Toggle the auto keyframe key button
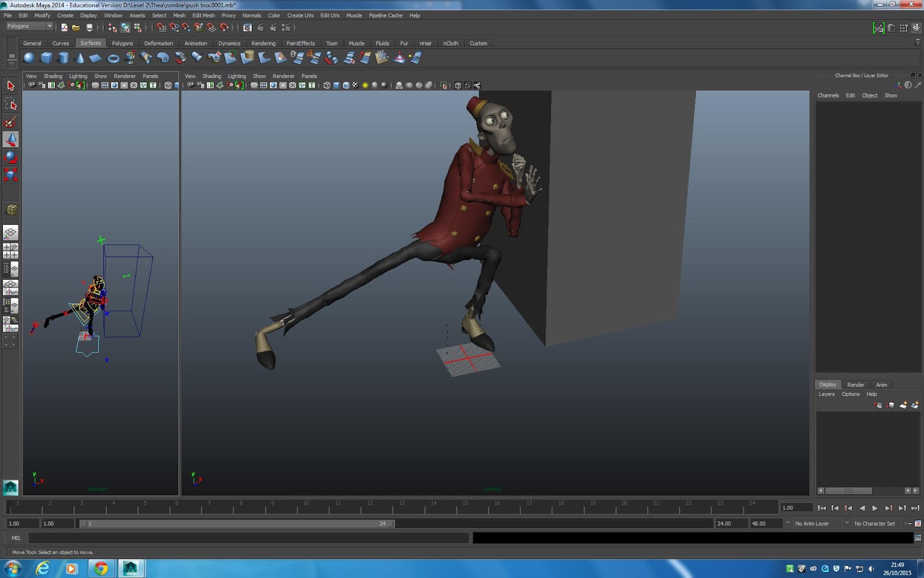This screenshot has height=578, width=924. pos(908,524)
